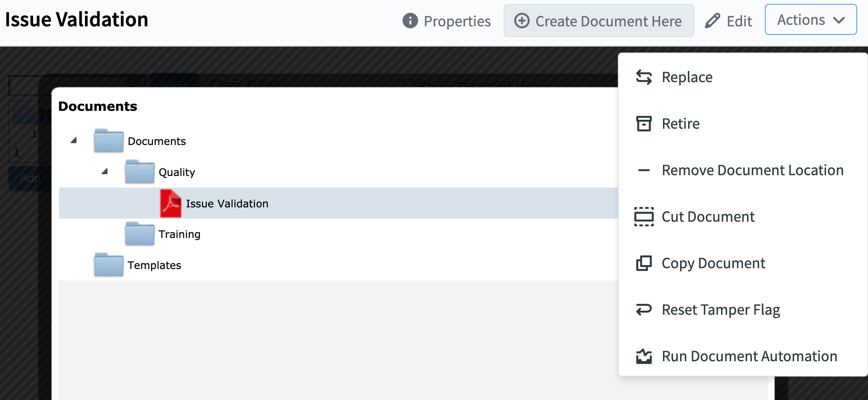Viewport: 868px width, 400px height.
Task: Click the red PDF icon of Issue Validation
Action: click(170, 203)
